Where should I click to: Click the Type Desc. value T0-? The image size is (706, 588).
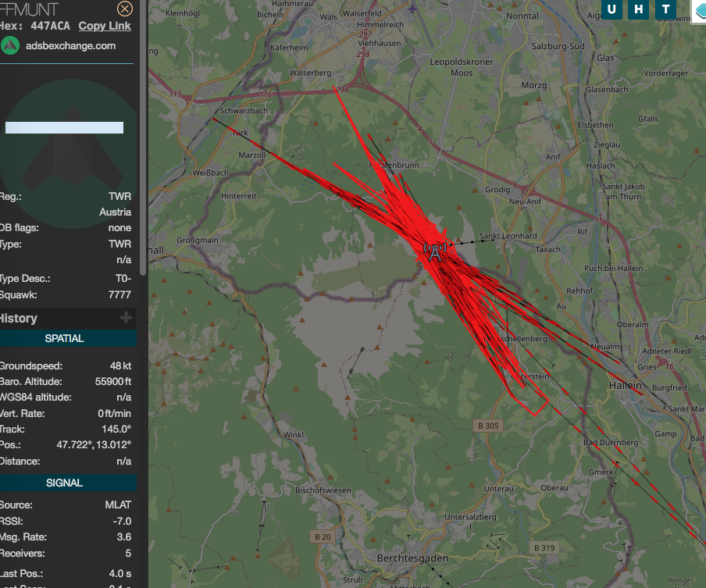point(123,279)
